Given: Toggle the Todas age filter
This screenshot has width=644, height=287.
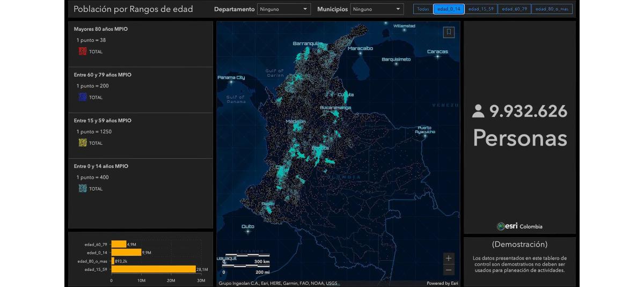Looking at the screenshot, I should [423, 9].
